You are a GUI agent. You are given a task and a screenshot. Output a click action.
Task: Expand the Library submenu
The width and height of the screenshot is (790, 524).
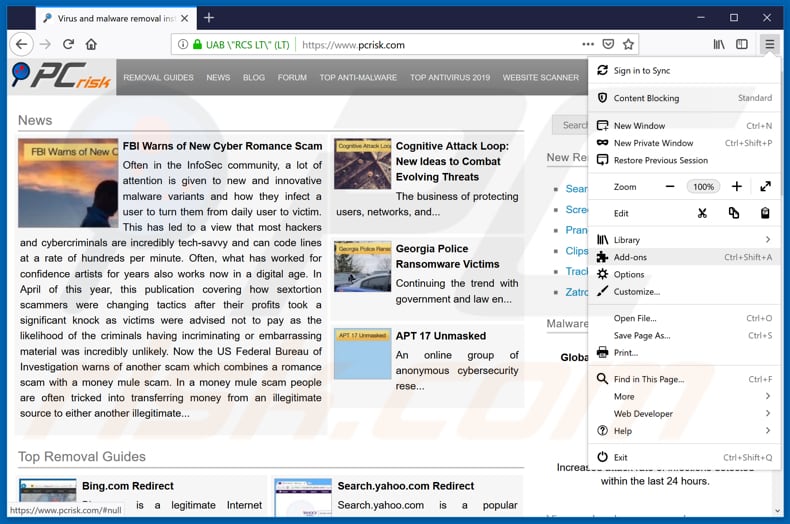pos(684,240)
